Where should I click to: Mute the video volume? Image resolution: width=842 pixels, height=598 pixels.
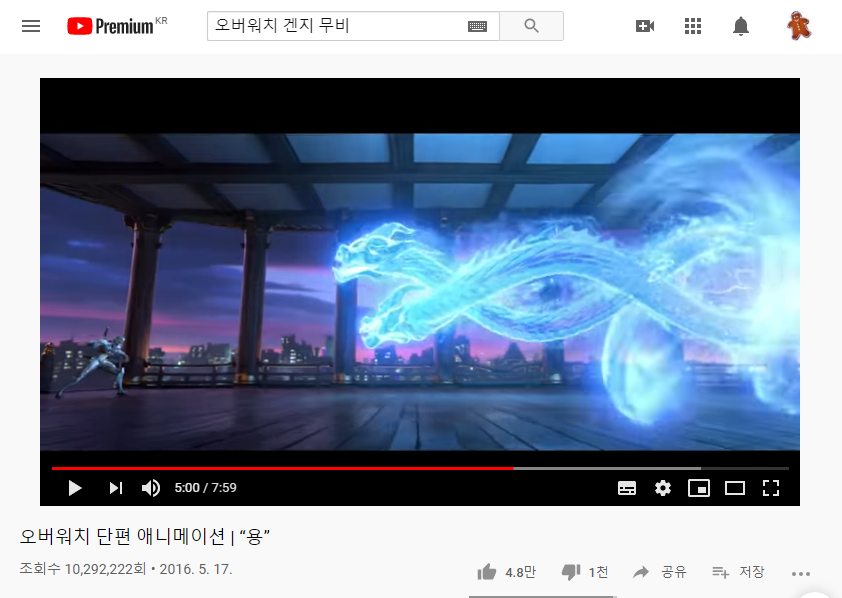151,488
